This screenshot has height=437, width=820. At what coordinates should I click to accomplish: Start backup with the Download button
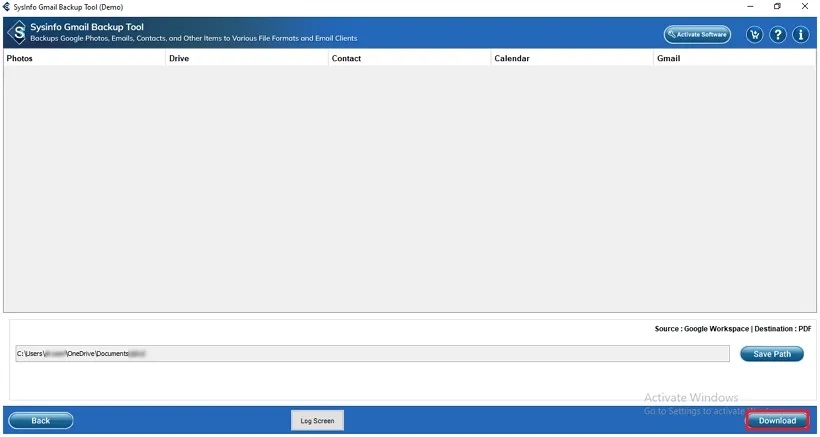point(777,420)
